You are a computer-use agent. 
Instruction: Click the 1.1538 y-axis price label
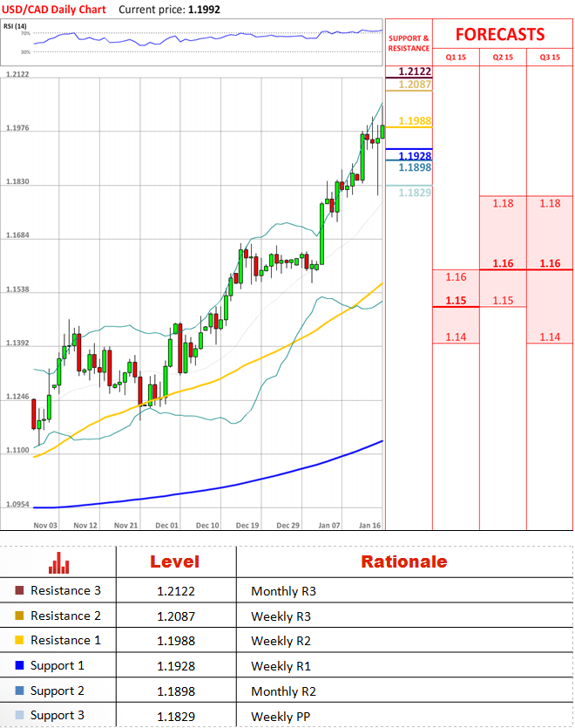point(17,289)
